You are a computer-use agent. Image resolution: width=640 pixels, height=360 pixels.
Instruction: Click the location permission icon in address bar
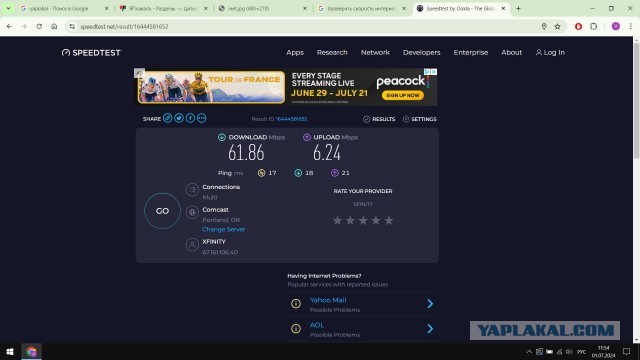(x=544, y=27)
